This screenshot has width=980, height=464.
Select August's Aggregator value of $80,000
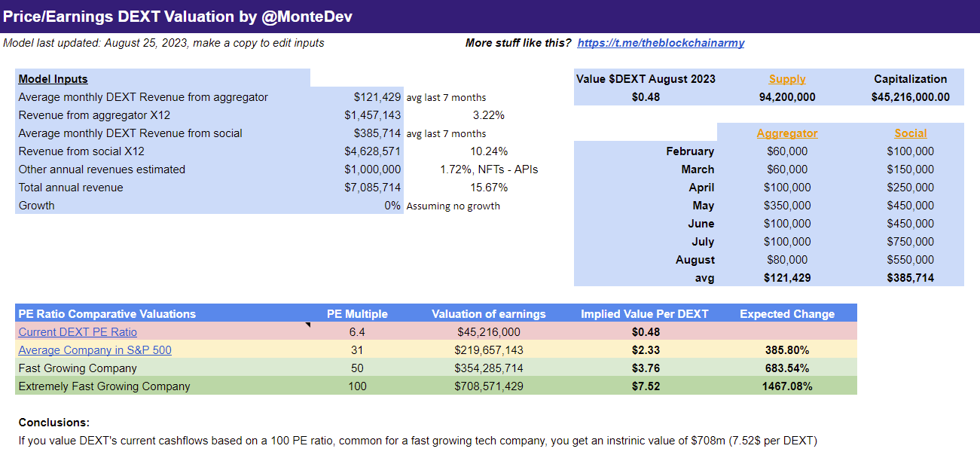pos(786,259)
